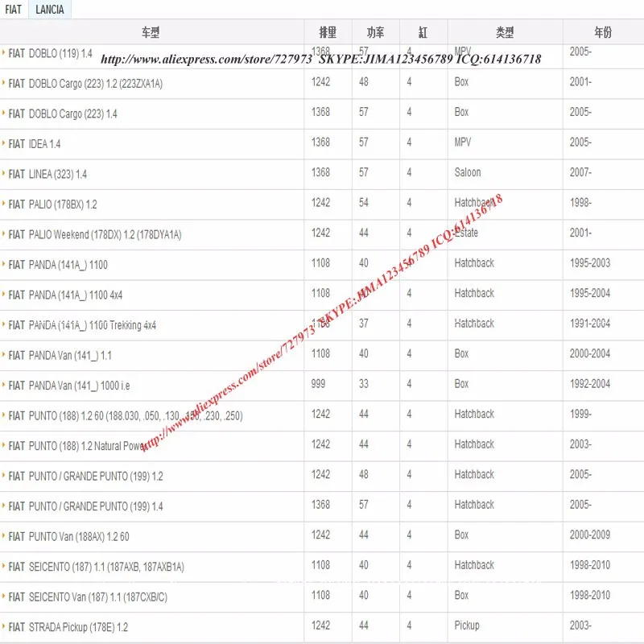
Task: Click year 1999- in PUNTO (188) row
Action: pyautogui.click(x=580, y=414)
